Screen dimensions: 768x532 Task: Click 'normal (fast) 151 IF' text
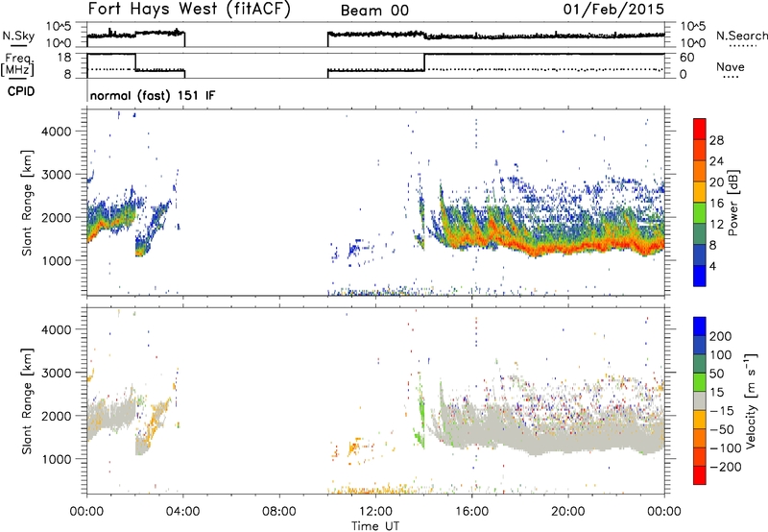pos(153,95)
